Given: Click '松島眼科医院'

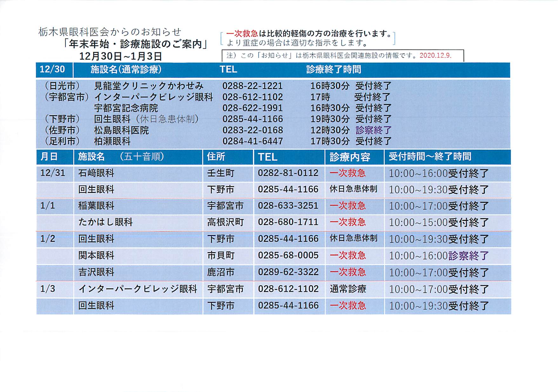Looking at the screenshot, I should 121,130.
